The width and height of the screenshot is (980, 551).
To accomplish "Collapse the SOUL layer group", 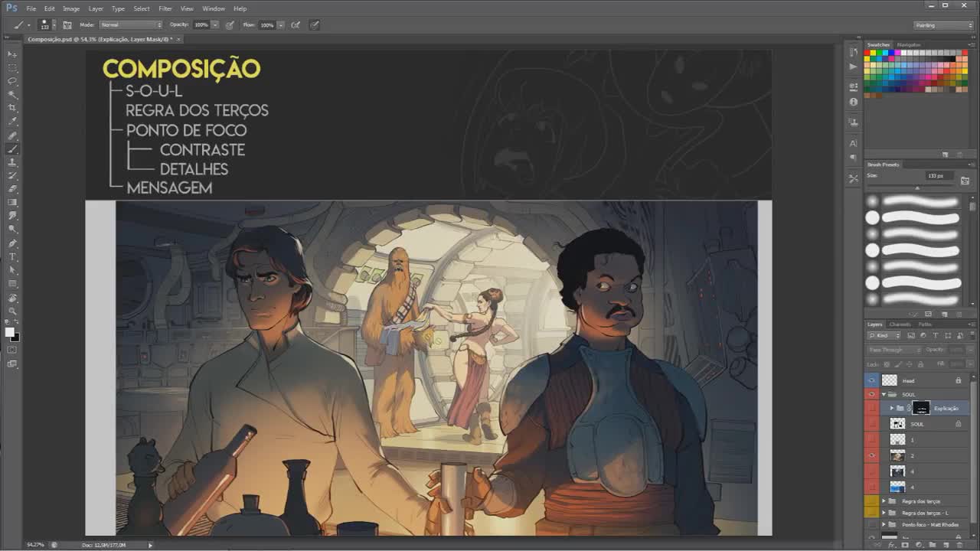I will (884, 394).
